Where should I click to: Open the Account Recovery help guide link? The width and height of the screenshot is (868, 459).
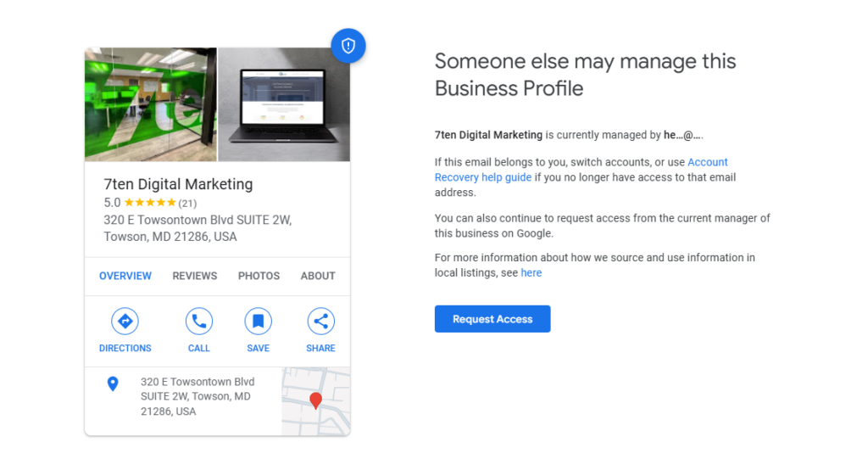pos(581,170)
